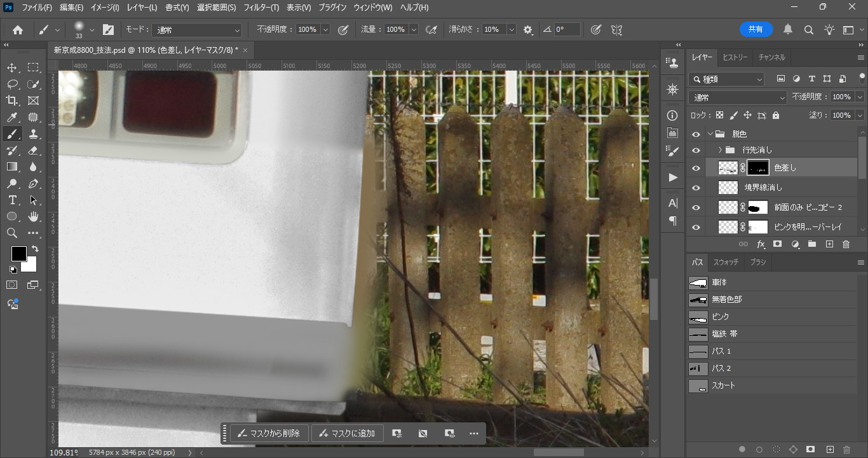
Task: Click the マスクから削除 button
Action: click(269, 433)
